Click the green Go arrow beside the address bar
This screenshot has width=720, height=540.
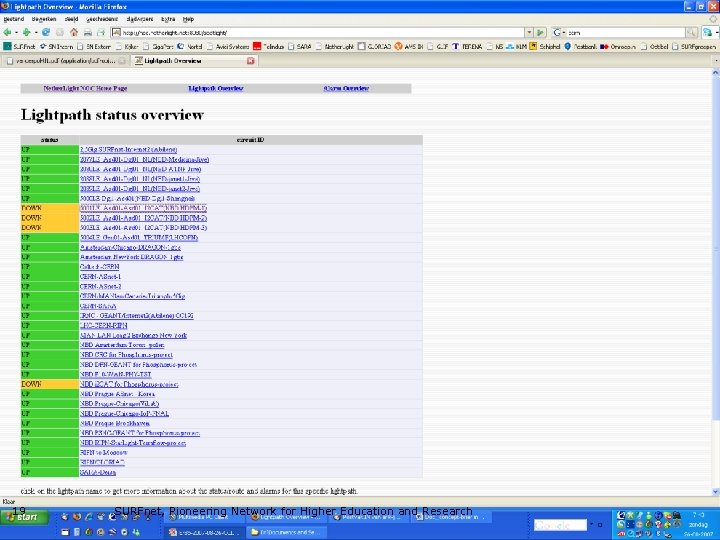click(x=540, y=33)
